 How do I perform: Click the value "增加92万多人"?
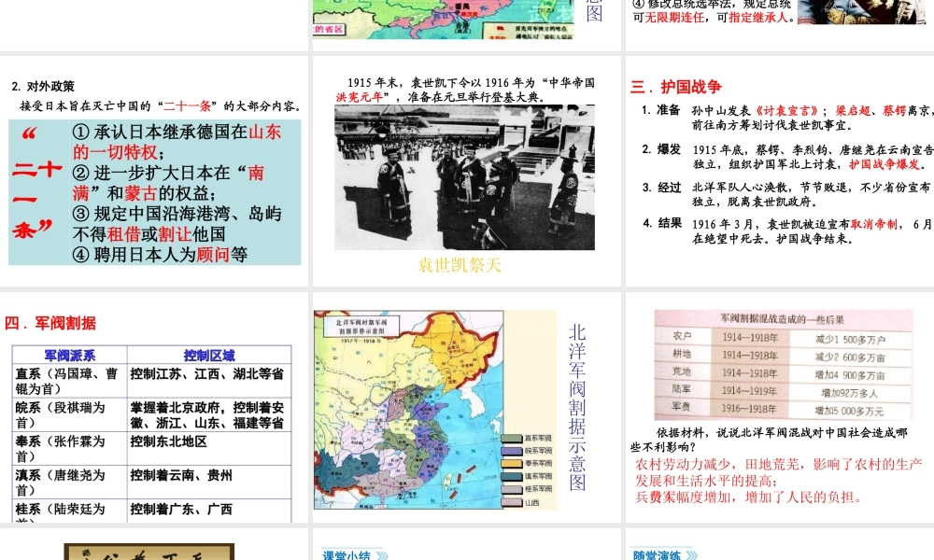[849, 393]
